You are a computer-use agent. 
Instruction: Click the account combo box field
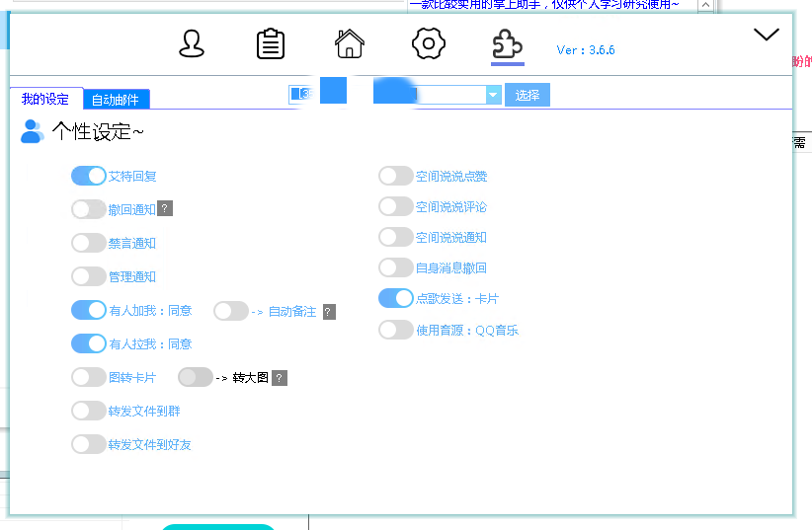tap(394, 95)
